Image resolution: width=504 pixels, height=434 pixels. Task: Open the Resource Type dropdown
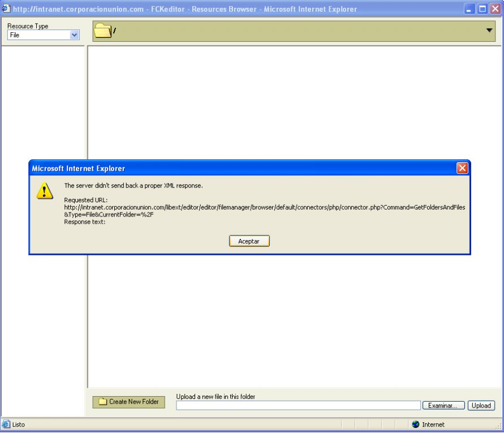point(44,35)
